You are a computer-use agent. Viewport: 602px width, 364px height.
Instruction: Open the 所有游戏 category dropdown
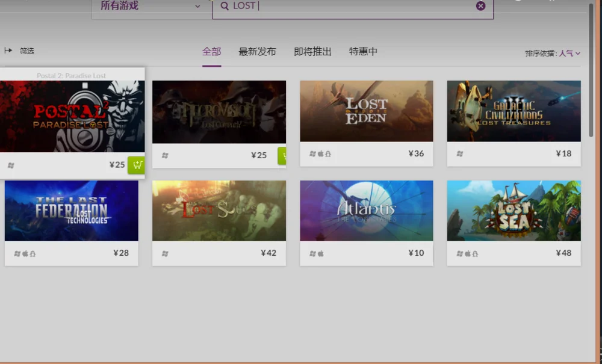pos(152,7)
